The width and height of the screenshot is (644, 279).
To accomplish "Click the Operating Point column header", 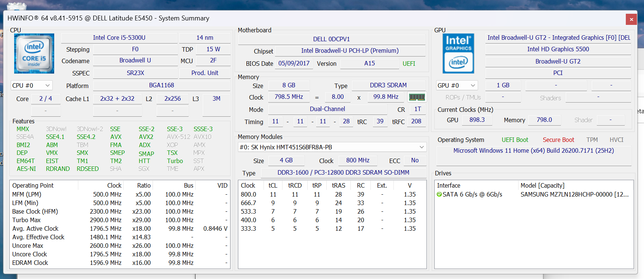I will (44, 185).
